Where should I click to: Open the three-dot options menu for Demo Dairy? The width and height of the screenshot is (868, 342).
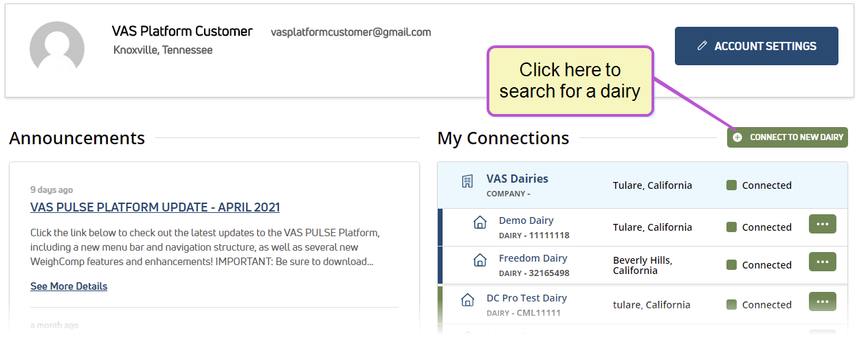click(x=823, y=224)
